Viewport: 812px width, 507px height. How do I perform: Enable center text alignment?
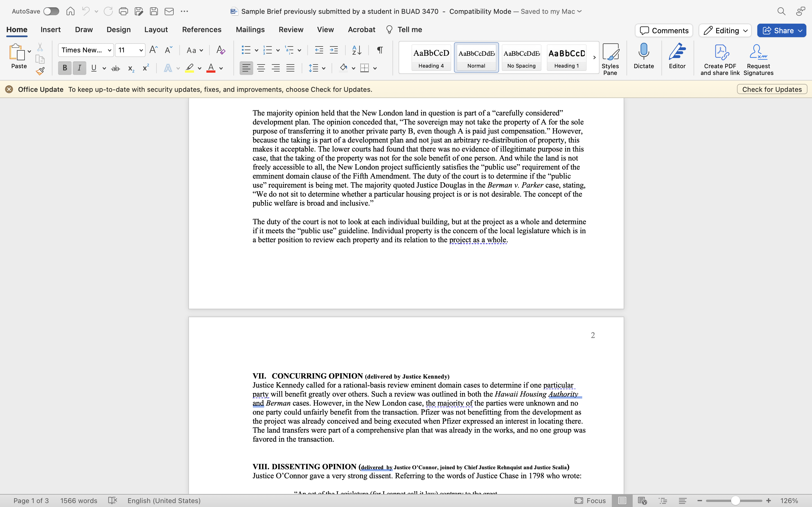tap(261, 68)
